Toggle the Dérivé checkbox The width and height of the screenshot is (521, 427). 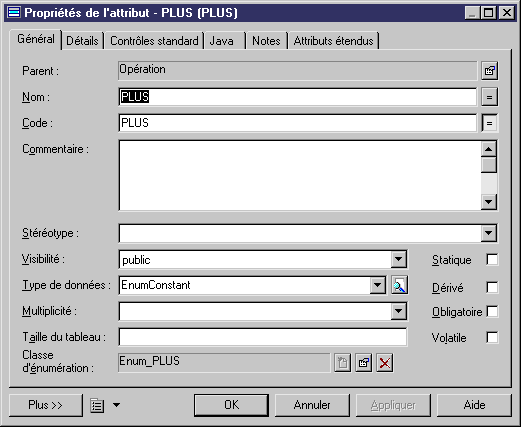point(492,287)
